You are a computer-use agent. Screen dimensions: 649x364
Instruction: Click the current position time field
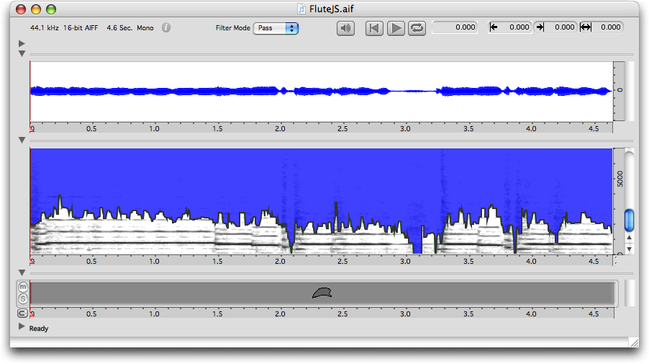pos(455,27)
